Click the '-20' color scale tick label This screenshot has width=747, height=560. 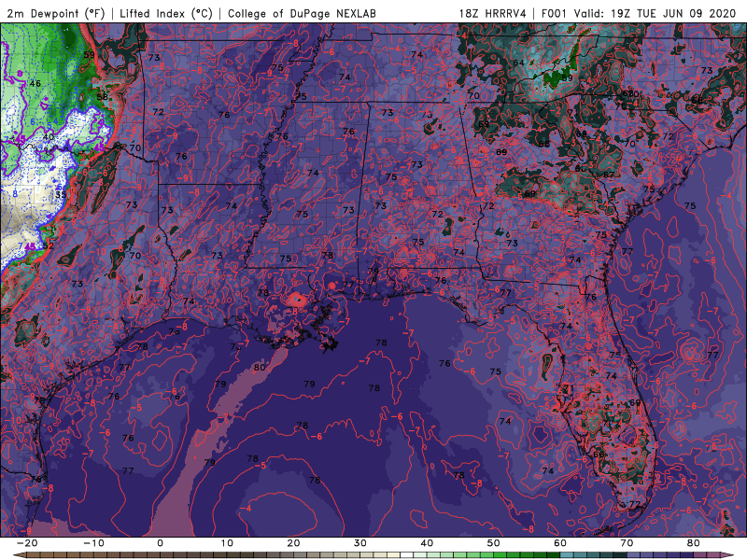(26, 543)
